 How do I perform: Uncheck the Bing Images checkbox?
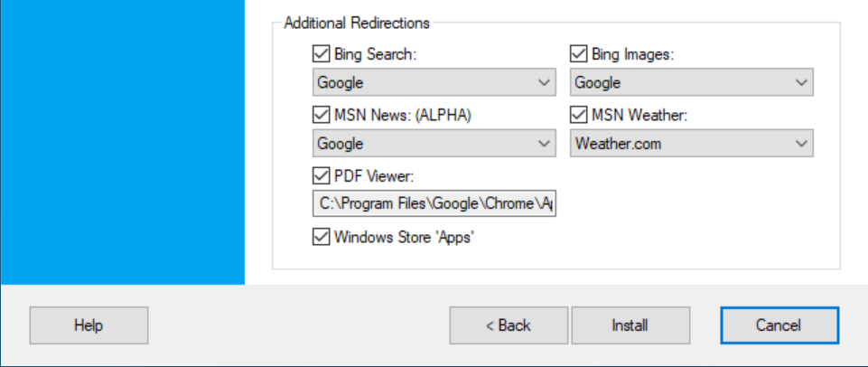(578, 54)
